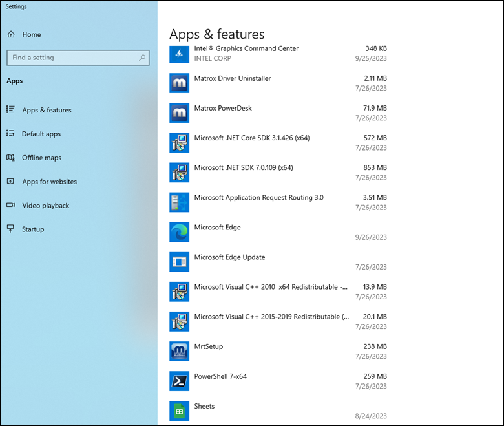Open the Apps & features section
The height and width of the screenshot is (426, 504).
coord(47,110)
